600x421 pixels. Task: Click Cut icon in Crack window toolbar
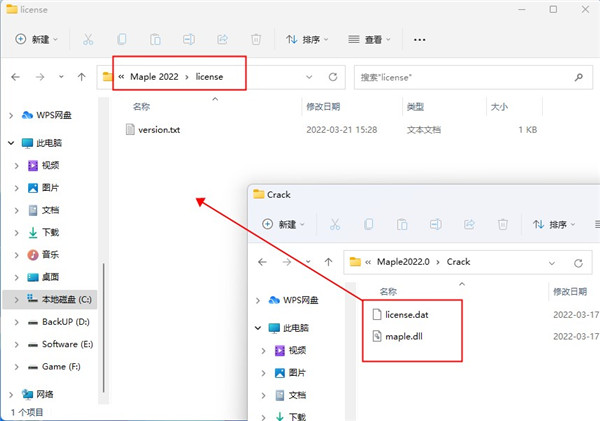click(x=335, y=224)
